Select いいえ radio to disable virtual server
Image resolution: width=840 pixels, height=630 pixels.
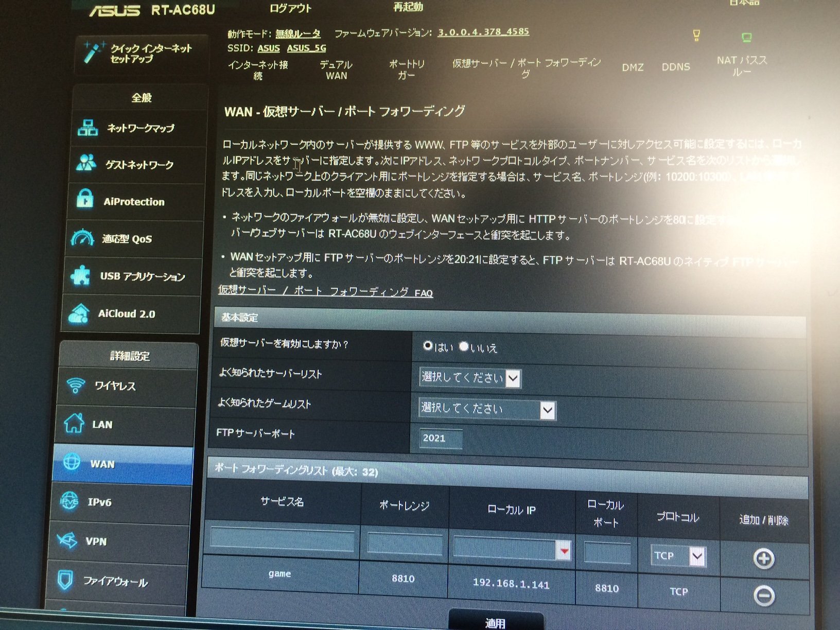pyautogui.click(x=464, y=346)
